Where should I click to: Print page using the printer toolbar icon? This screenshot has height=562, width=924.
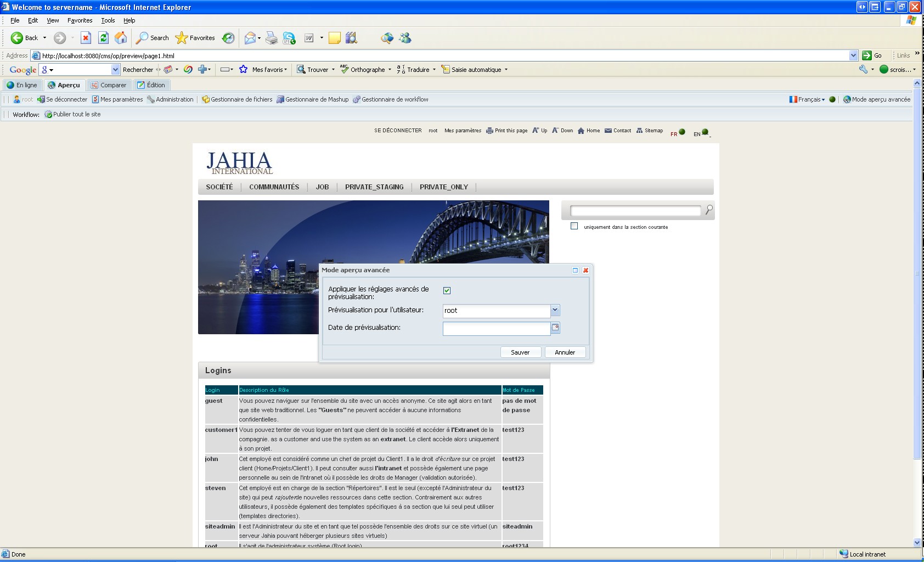(x=272, y=38)
